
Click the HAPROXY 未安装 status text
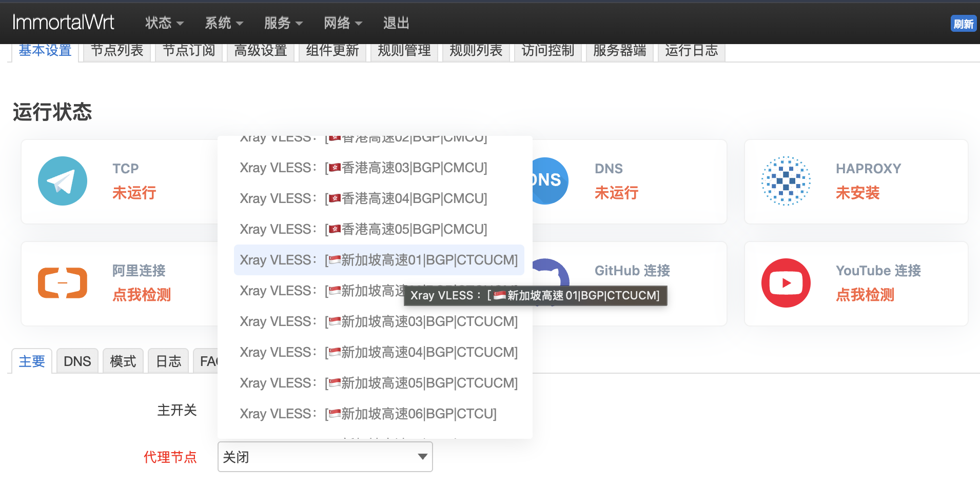click(858, 193)
